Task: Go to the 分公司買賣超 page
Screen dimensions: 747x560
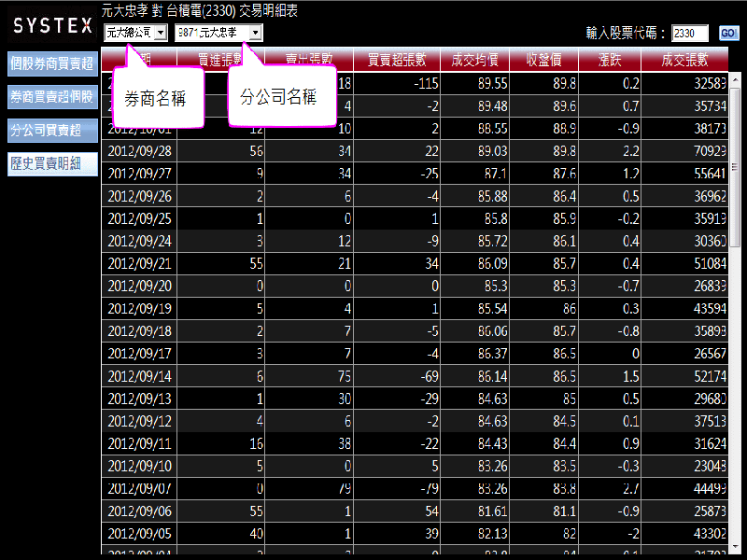Action: click(52, 130)
